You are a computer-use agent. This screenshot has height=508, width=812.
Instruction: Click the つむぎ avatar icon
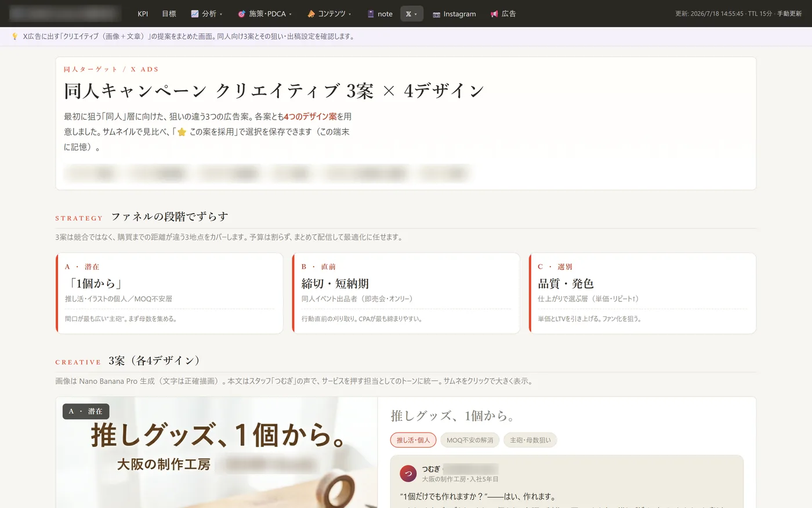408,474
